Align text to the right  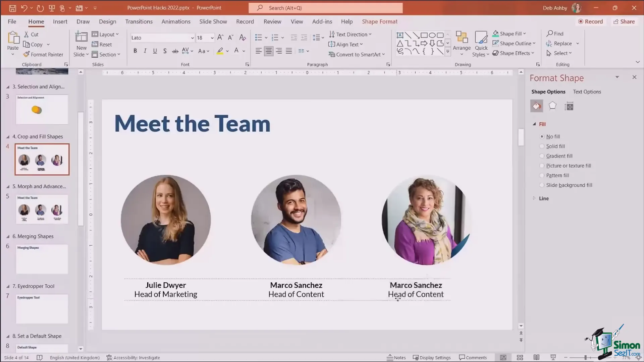click(279, 51)
